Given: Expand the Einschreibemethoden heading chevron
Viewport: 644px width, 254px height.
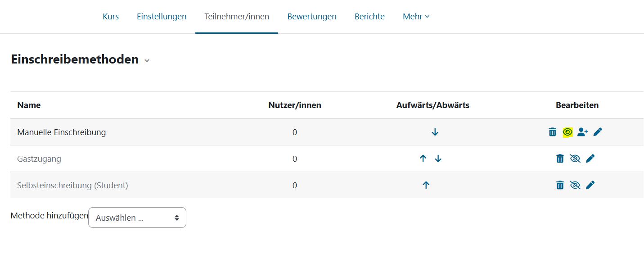Looking at the screenshot, I should point(147,60).
